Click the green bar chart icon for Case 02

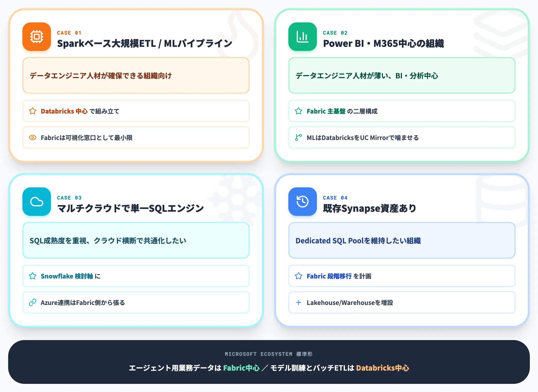click(303, 37)
